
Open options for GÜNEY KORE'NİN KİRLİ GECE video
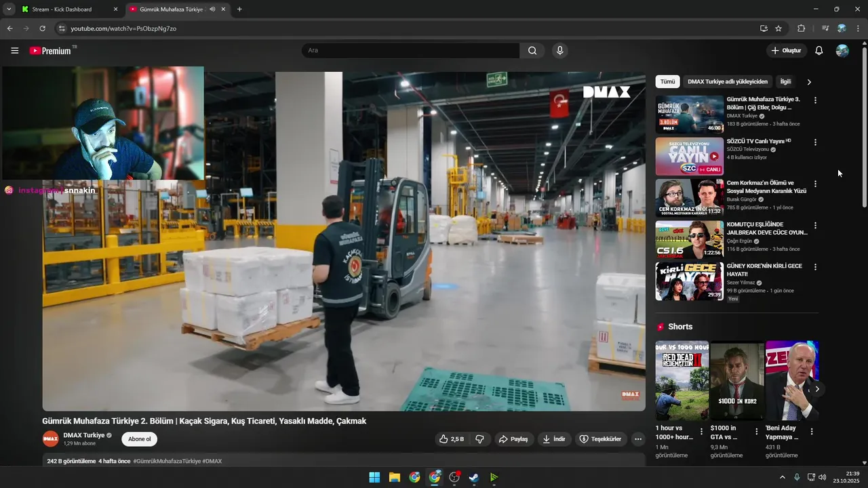[x=815, y=267]
